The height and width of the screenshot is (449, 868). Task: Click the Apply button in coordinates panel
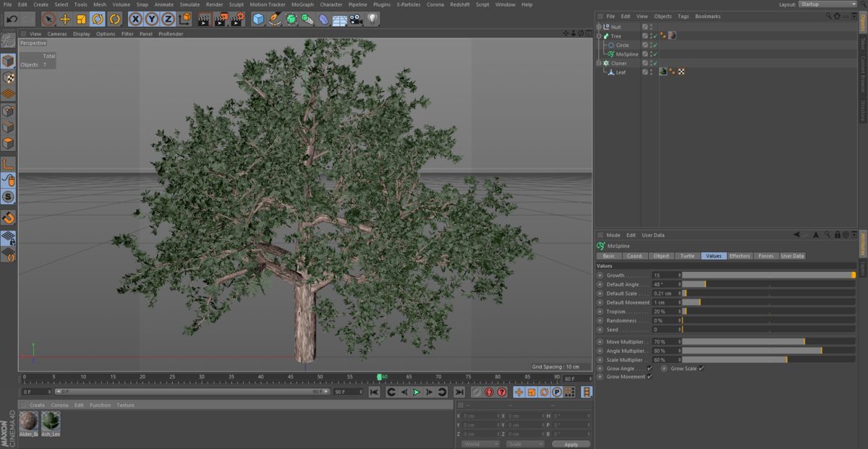571,444
